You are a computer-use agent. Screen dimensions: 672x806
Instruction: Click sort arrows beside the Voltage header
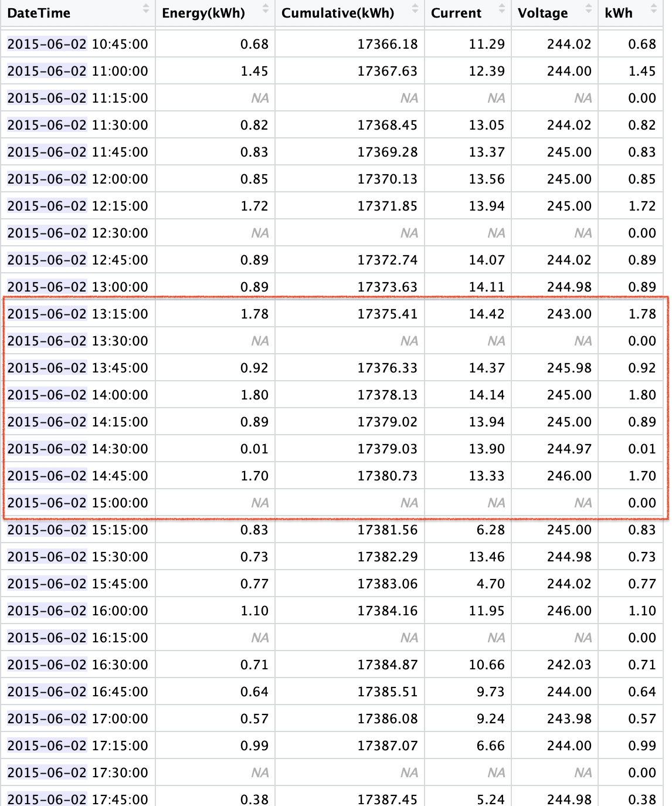[589, 8]
